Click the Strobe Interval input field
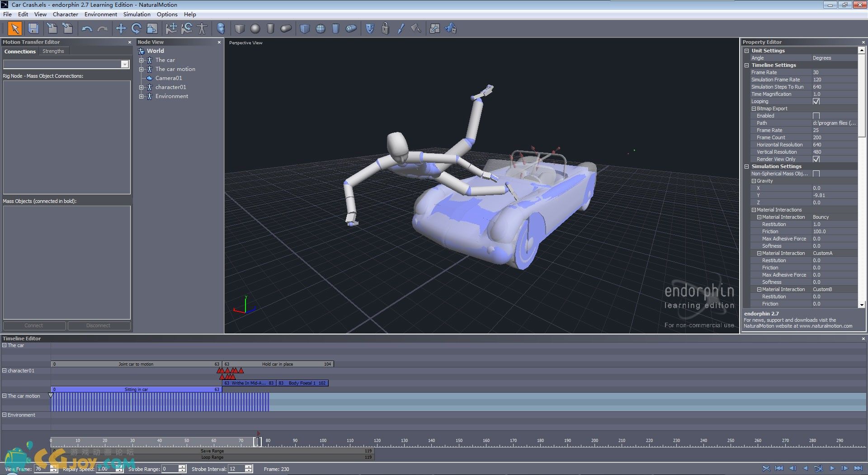Viewport: 868px width, 475px height. pos(236,469)
